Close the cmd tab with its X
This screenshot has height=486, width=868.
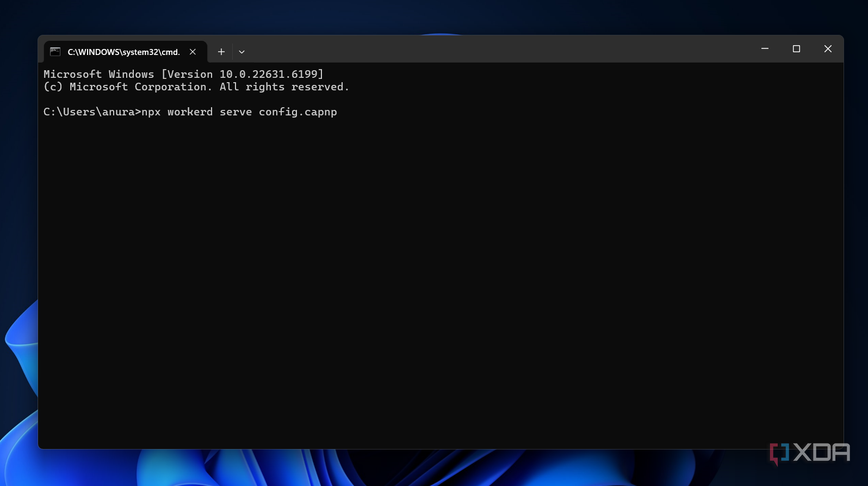tap(193, 52)
